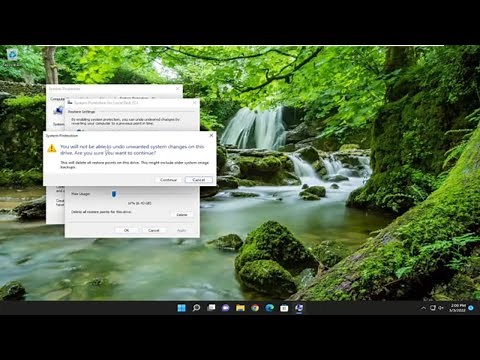Open taskbar Search

pyautogui.click(x=196, y=308)
